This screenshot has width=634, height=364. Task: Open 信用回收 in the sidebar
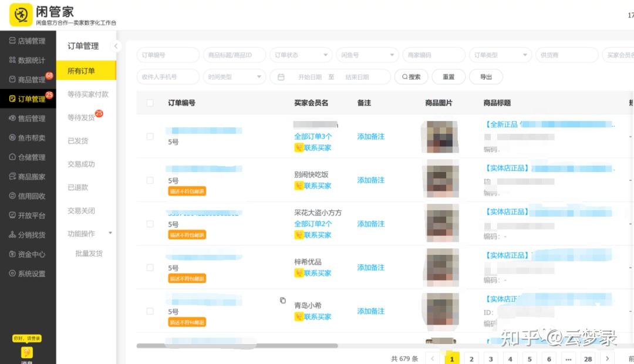[x=28, y=196]
